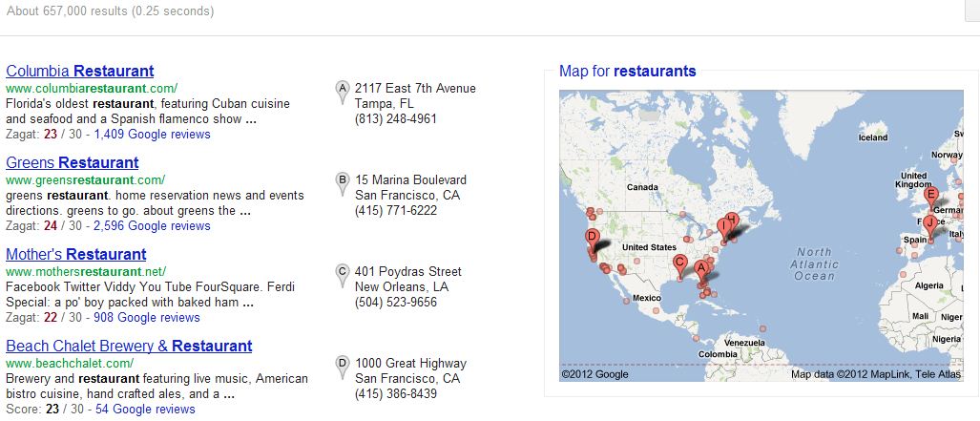Viewport: 980px width, 421px height.
Task: Click the gray D pin beside Great Highway
Action: click(343, 366)
